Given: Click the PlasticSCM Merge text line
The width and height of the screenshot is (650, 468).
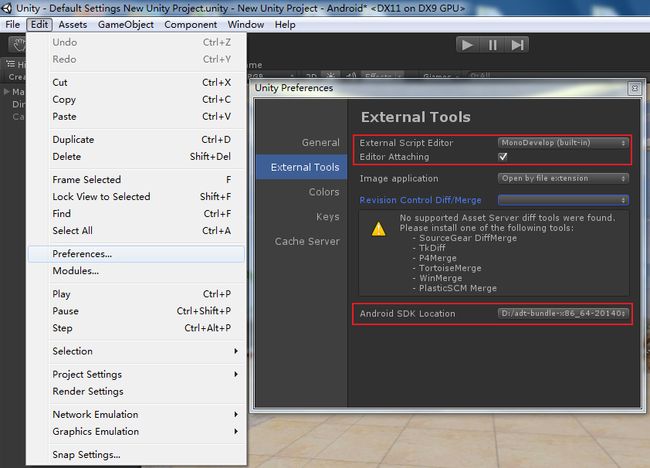Looking at the screenshot, I should point(458,288).
